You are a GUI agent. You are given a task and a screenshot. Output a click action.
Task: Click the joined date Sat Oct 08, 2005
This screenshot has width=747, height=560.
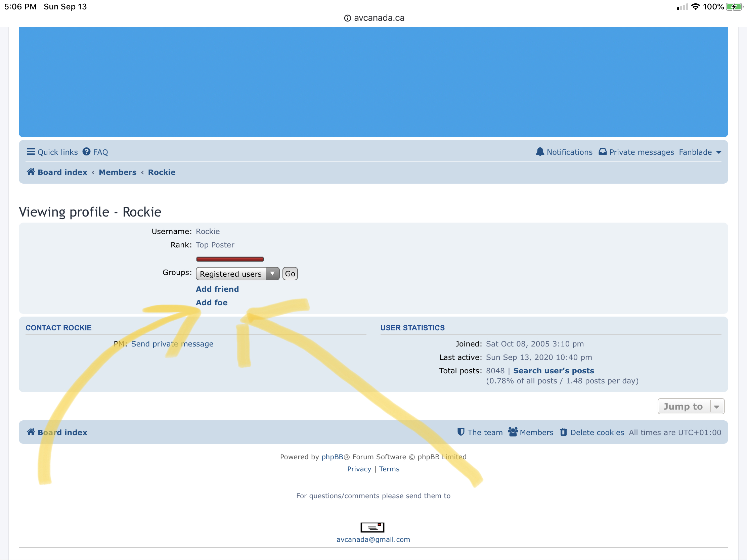coord(535,344)
